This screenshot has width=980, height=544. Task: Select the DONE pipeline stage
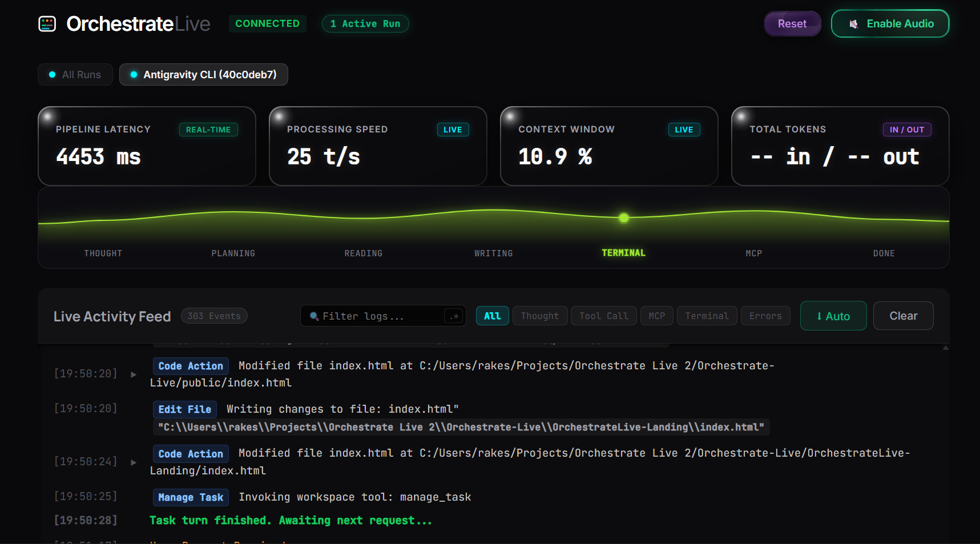coord(884,253)
